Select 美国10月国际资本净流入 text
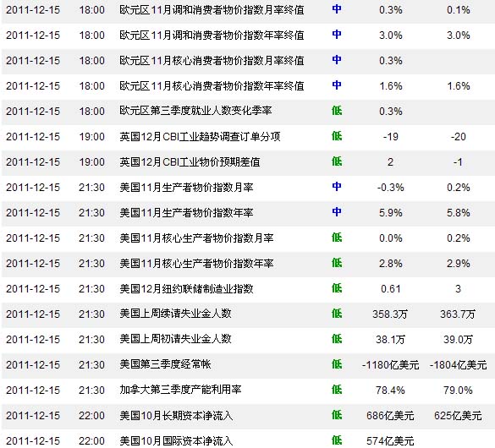495x448 pixels. tap(176, 440)
